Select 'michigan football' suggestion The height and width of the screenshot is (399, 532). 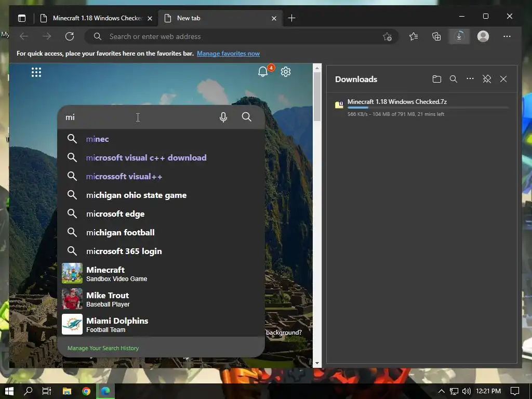point(161,232)
